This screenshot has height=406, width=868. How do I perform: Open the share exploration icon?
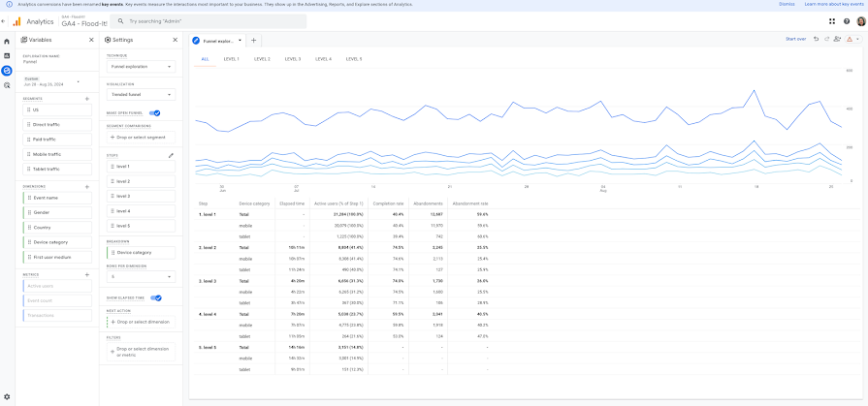836,40
